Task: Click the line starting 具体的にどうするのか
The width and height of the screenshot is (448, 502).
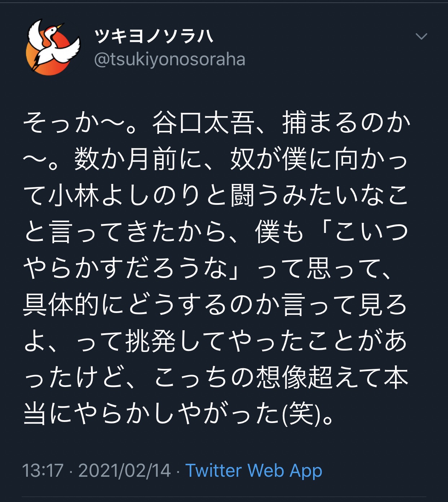Action: (216, 305)
